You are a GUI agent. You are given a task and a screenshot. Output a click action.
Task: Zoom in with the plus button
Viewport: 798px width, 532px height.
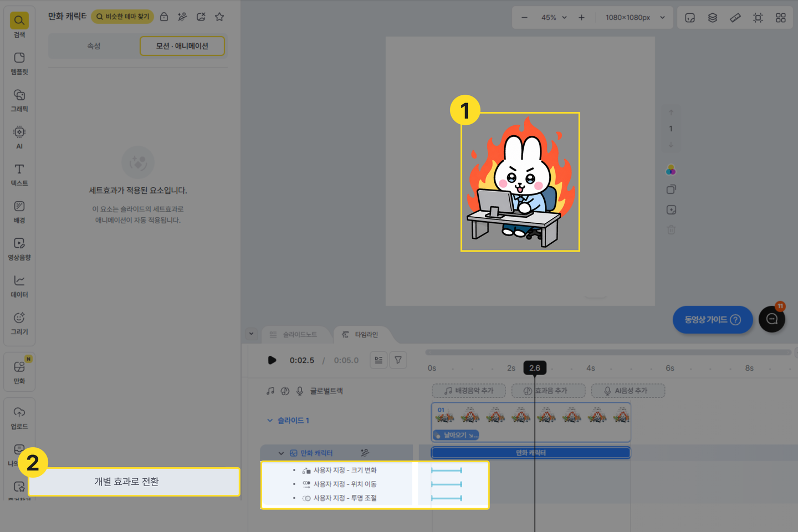point(581,18)
